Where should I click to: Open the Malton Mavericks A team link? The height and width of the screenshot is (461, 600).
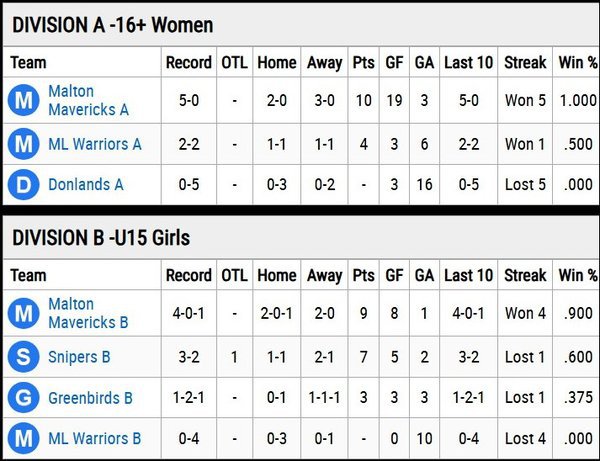[x=88, y=100]
